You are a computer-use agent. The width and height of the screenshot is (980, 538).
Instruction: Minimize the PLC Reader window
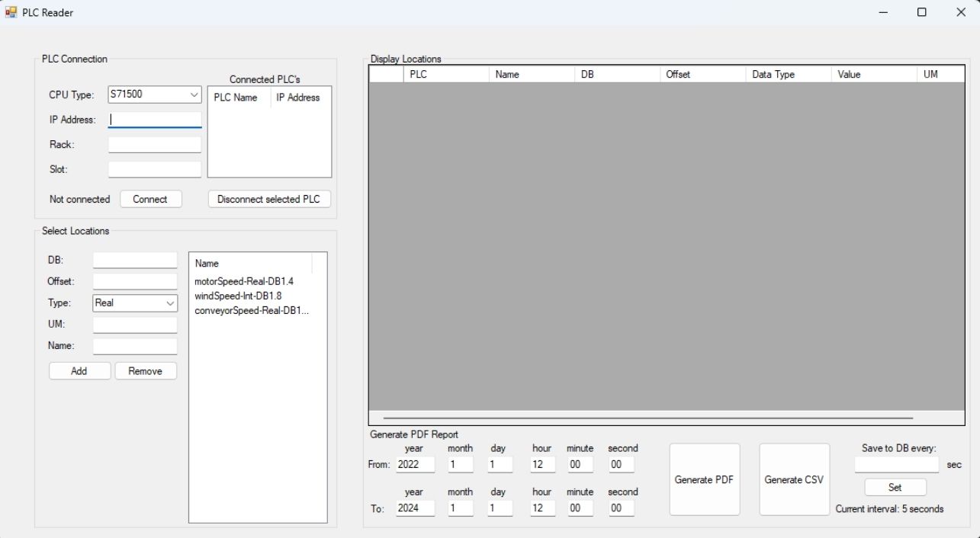coord(883,12)
